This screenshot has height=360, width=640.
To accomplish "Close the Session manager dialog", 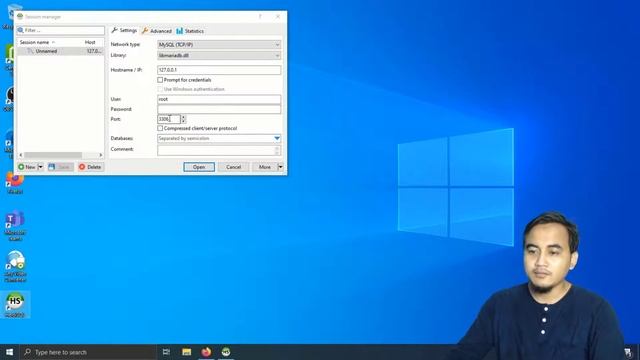I will [x=278, y=17].
